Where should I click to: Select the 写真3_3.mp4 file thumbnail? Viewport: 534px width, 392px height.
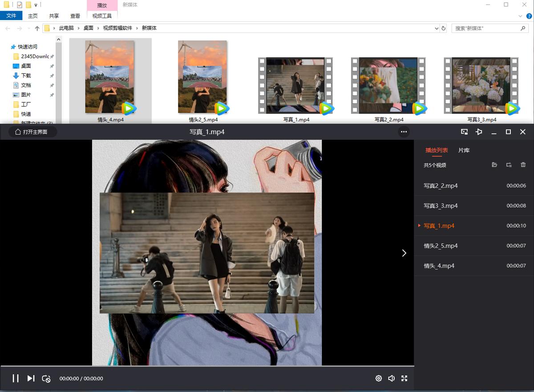(x=481, y=85)
